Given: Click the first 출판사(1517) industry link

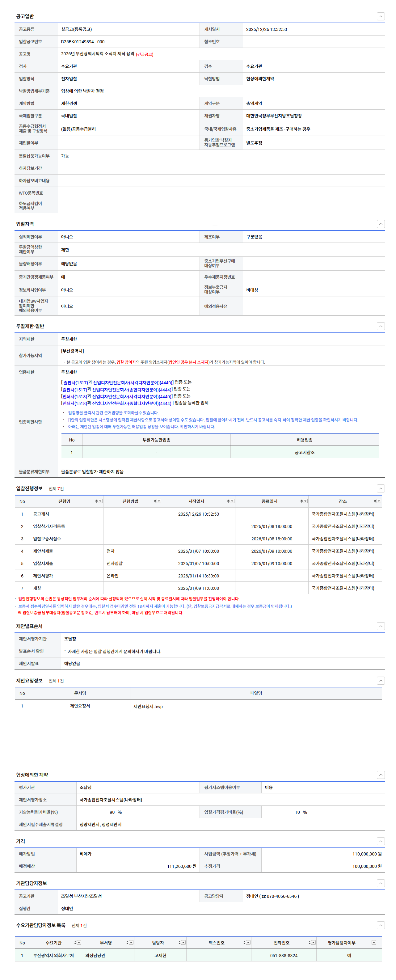Looking at the screenshot, I should (x=75, y=382).
